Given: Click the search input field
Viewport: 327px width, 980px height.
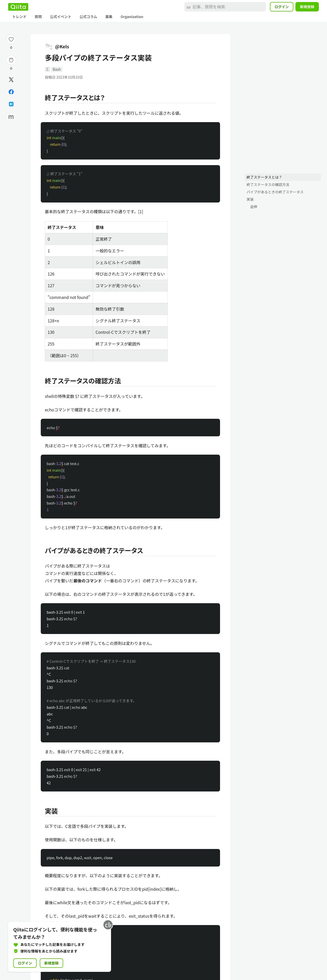Looking at the screenshot, I should 225,7.
